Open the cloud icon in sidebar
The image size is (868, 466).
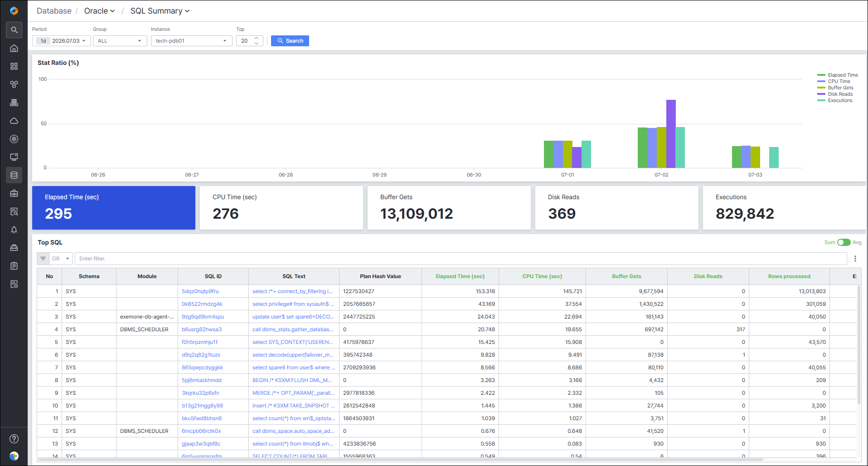click(14, 121)
